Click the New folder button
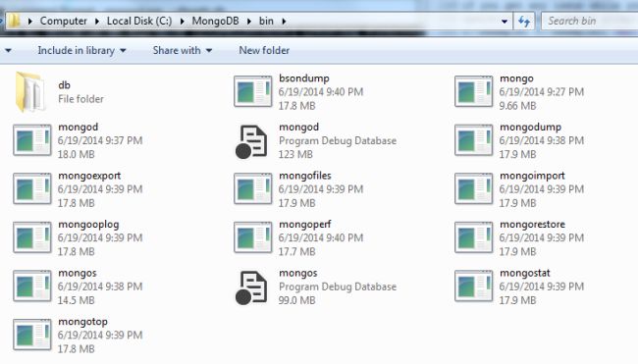 point(264,50)
